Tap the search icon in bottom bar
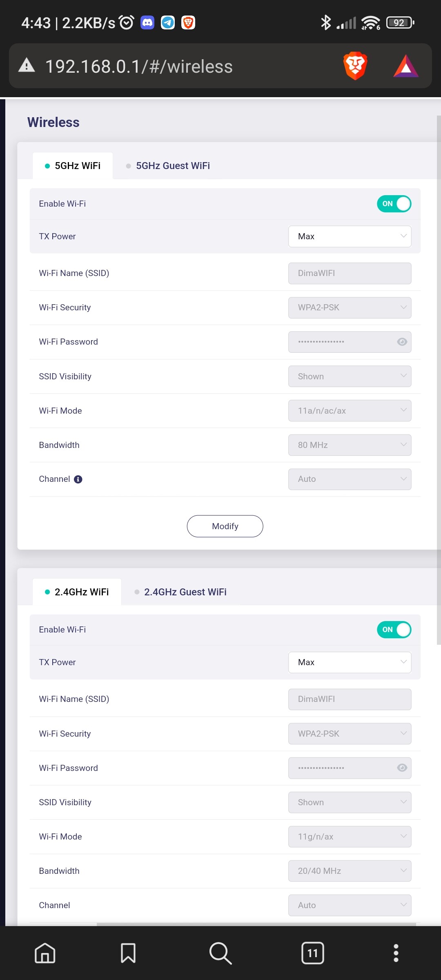The width and height of the screenshot is (441, 980). 220,953
